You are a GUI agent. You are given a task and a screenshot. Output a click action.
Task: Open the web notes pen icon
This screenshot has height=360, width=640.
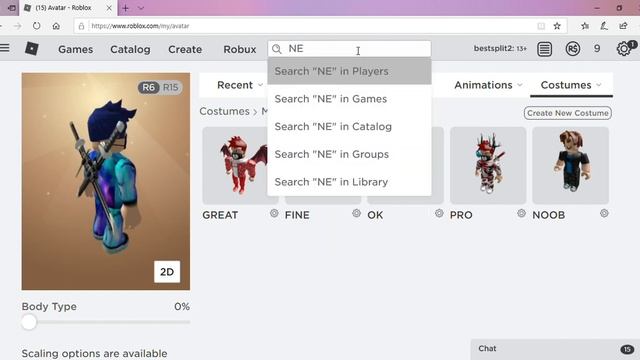(604, 26)
